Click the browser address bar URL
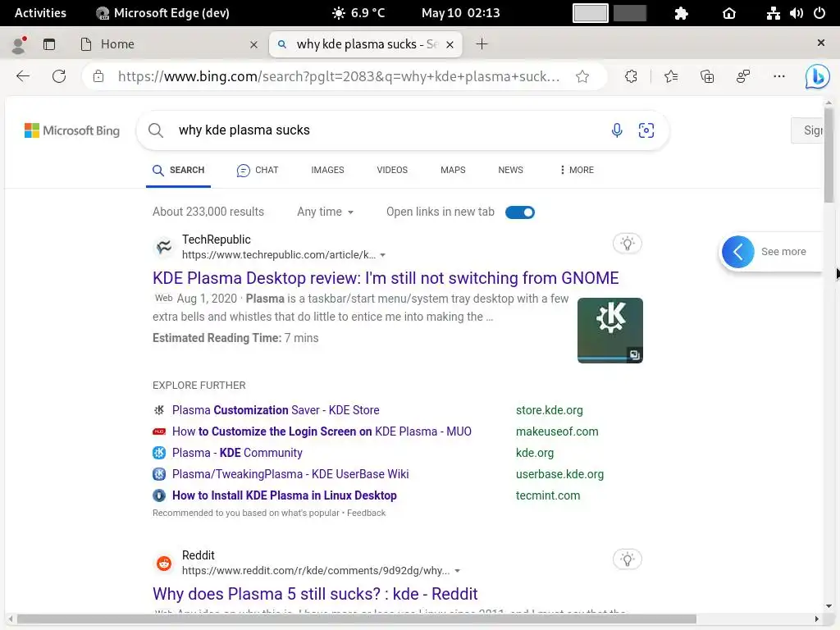The width and height of the screenshot is (840, 630). [x=339, y=76]
